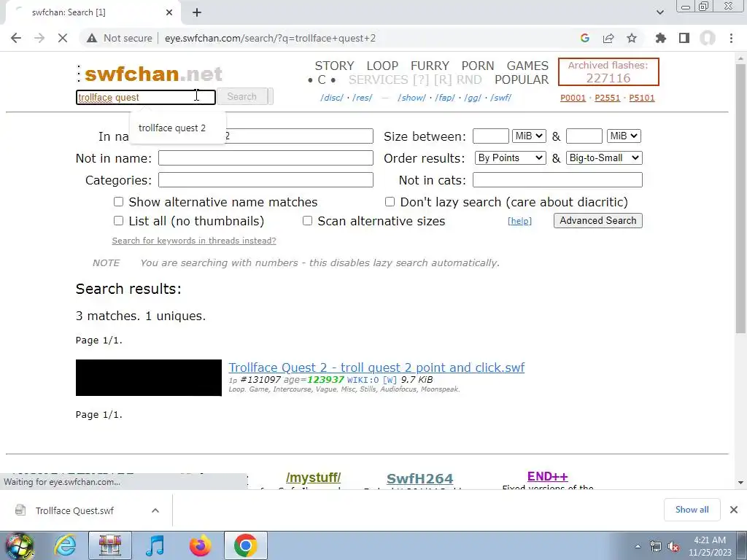Open the WinRAR-like taskbar app
The height and width of the screenshot is (560, 747).
110,545
